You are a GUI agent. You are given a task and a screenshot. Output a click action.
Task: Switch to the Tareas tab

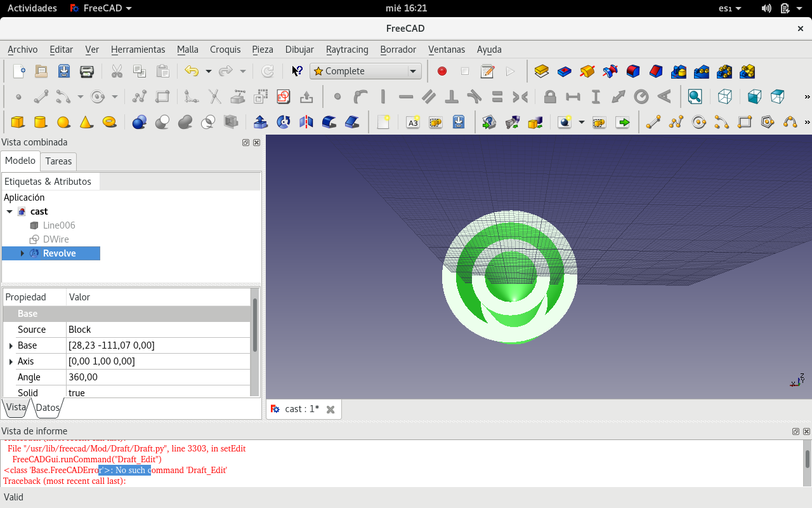coord(58,161)
